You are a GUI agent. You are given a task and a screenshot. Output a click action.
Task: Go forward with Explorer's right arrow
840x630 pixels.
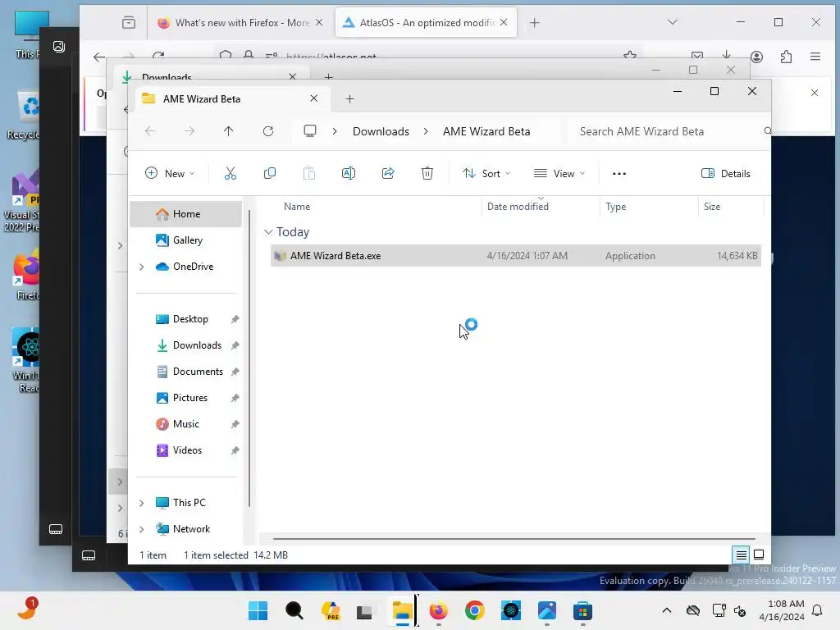(189, 131)
